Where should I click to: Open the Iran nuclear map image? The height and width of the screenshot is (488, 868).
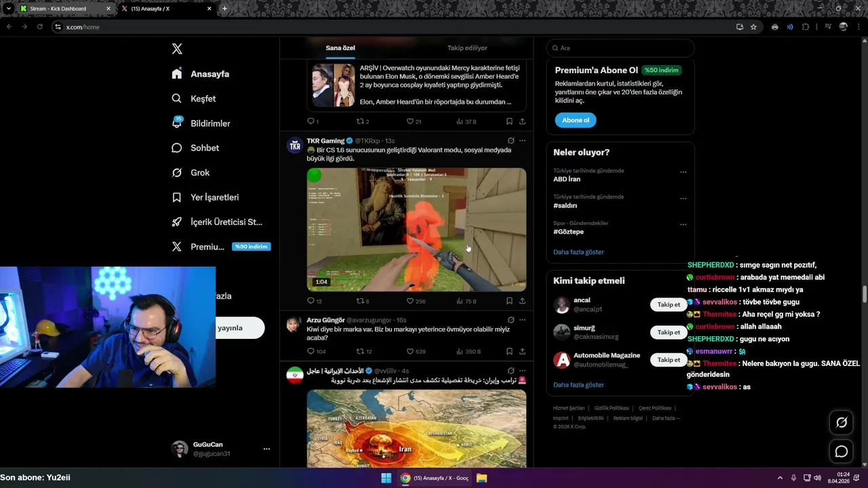click(x=416, y=428)
